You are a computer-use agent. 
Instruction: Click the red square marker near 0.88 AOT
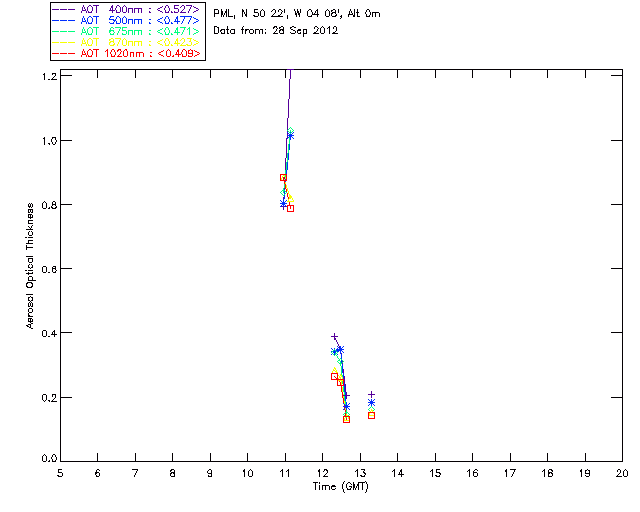pyautogui.click(x=283, y=178)
